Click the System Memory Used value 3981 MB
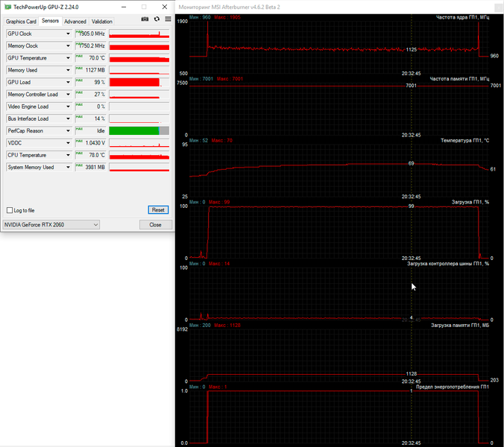The image size is (504, 447). pyautogui.click(x=91, y=168)
